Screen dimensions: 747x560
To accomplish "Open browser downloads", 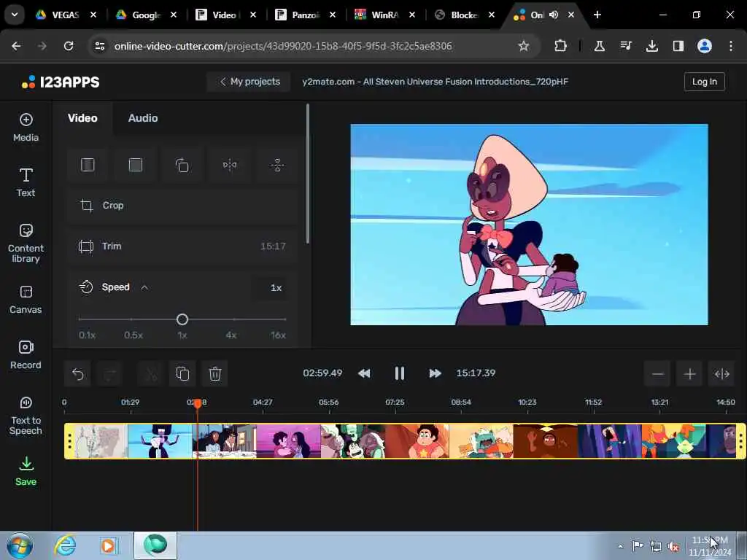I will click(651, 46).
